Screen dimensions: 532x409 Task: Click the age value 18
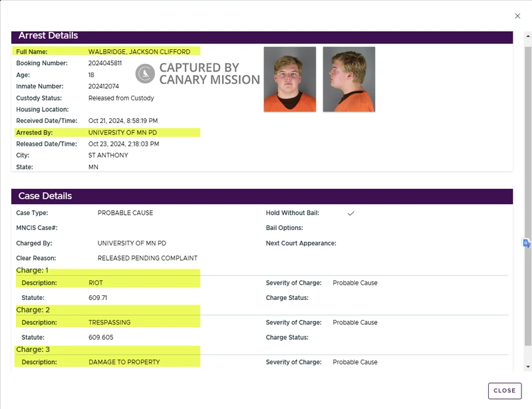point(91,74)
